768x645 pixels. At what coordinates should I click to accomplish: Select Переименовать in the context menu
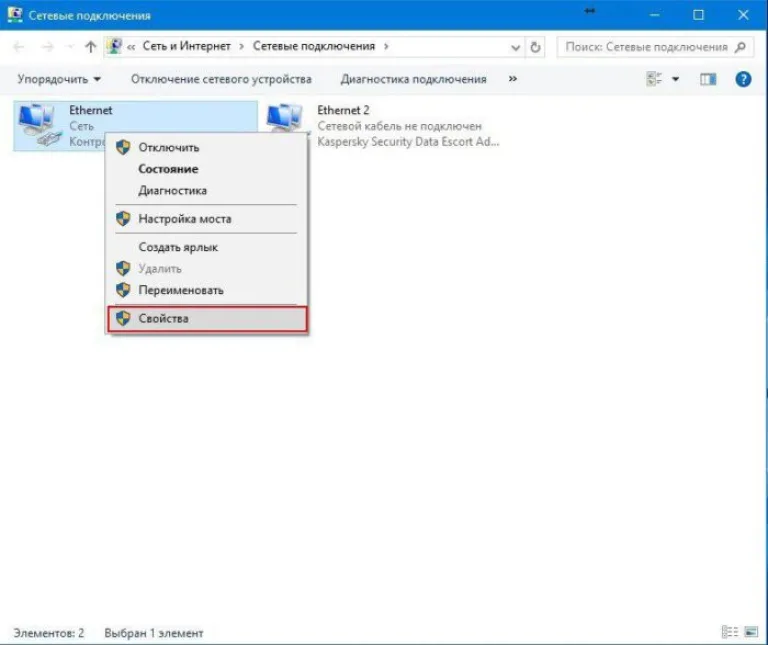tap(206, 290)
